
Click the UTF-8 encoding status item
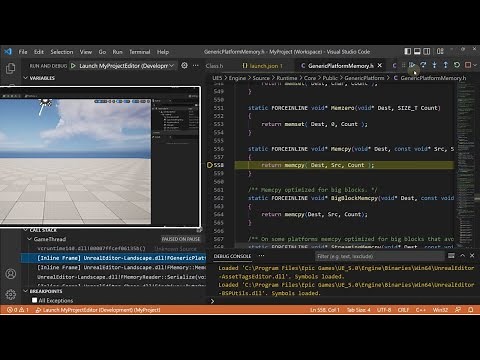click(384, 310)
